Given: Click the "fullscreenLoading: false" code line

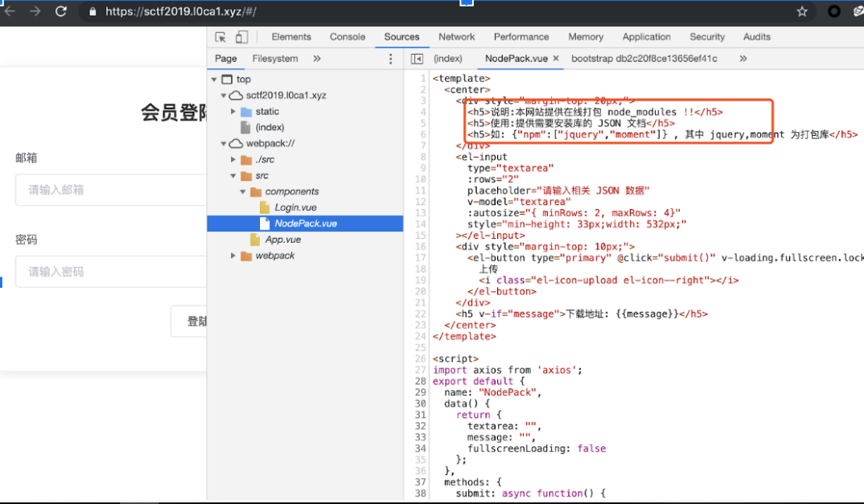Looking at the screenshot, I should 537,449.
